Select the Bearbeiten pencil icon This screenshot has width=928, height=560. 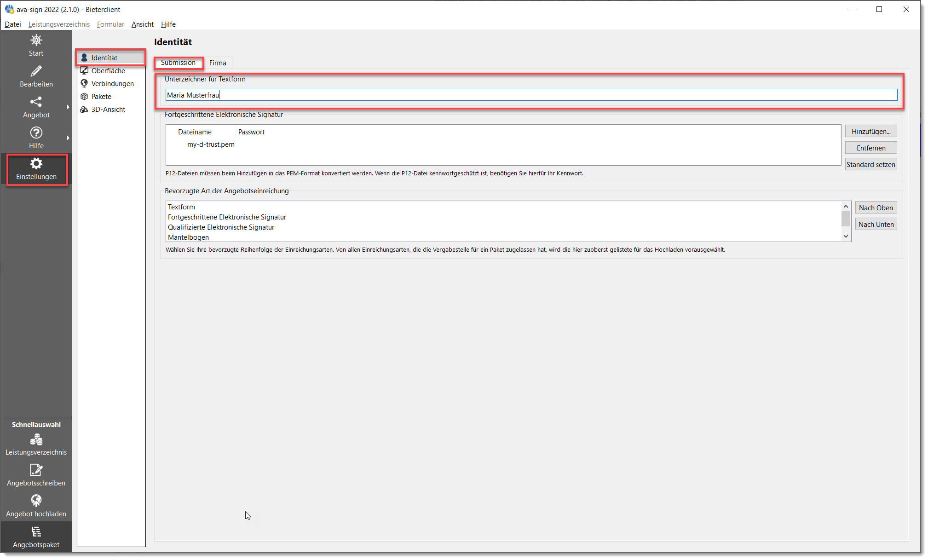pos(36,76)
